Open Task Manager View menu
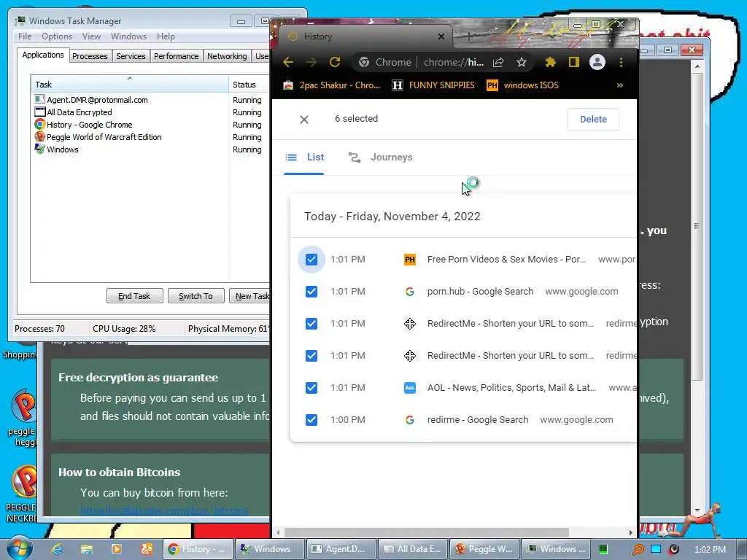The height and width of the screenshot is (560, 747). pyautogui.click(x=91, y=36)
